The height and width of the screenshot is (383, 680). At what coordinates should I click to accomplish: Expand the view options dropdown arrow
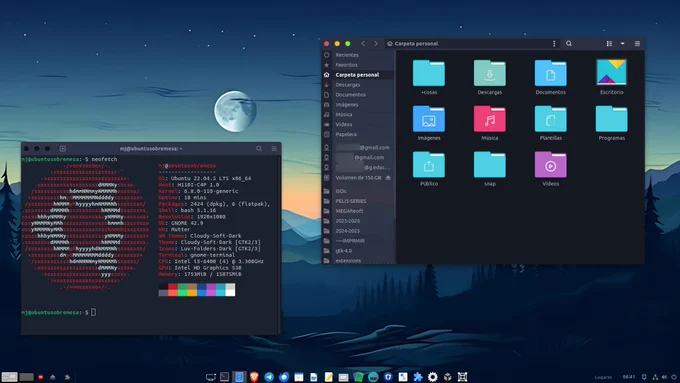tap(622, 43)
